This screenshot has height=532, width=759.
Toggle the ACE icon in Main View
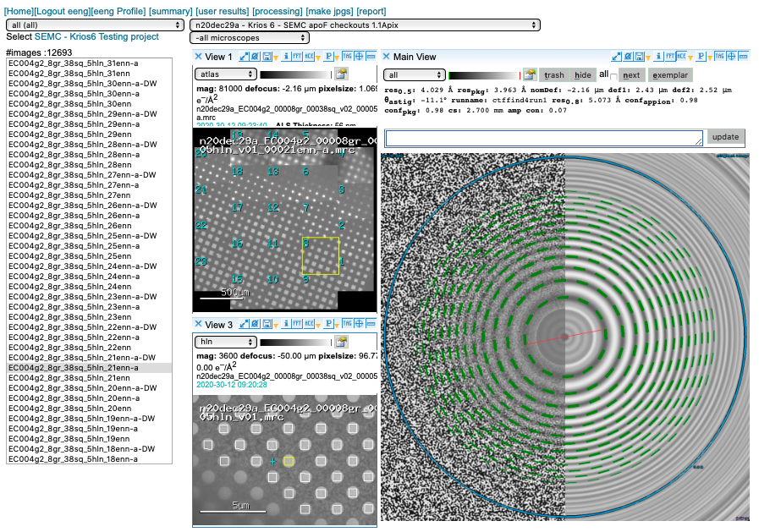(x=681, y=57)
